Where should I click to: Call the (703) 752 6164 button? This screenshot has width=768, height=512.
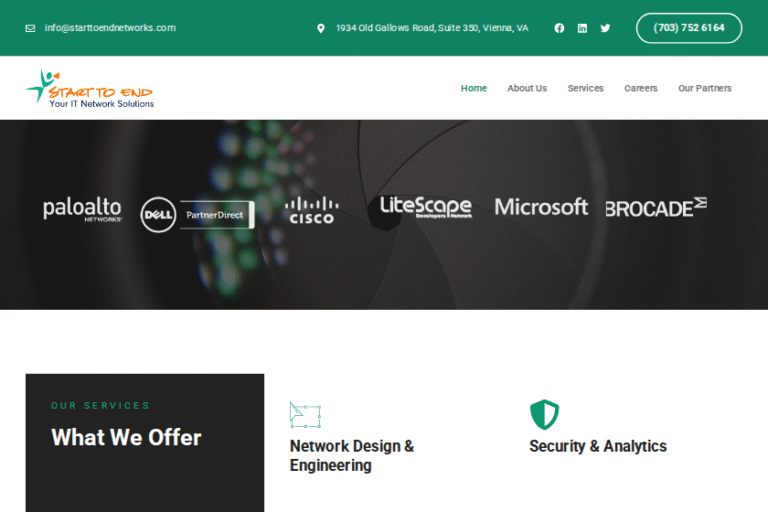(689, 28)
